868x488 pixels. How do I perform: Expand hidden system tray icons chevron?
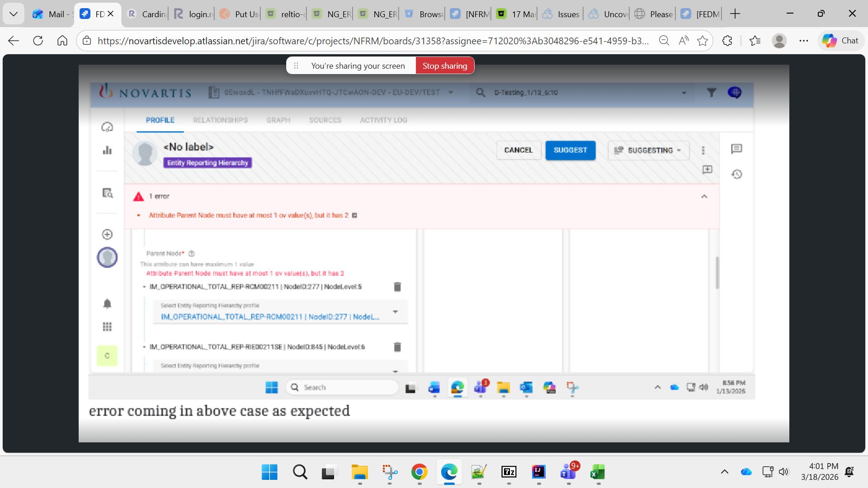pos(724,472)
